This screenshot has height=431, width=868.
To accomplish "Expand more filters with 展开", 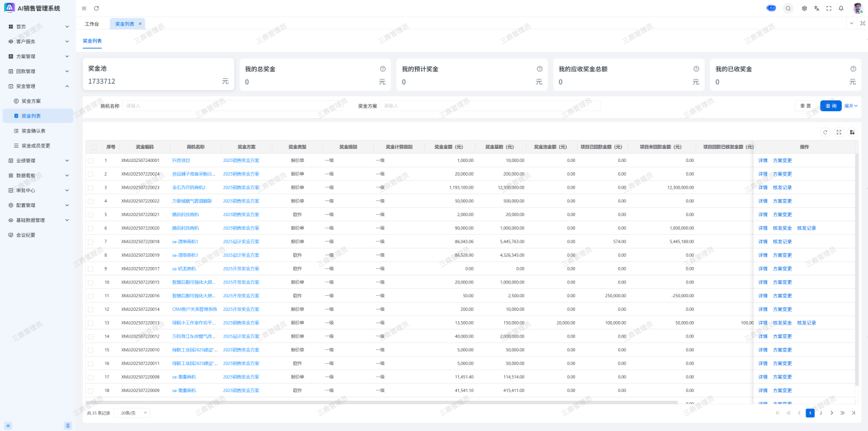I will pos(851,106).
